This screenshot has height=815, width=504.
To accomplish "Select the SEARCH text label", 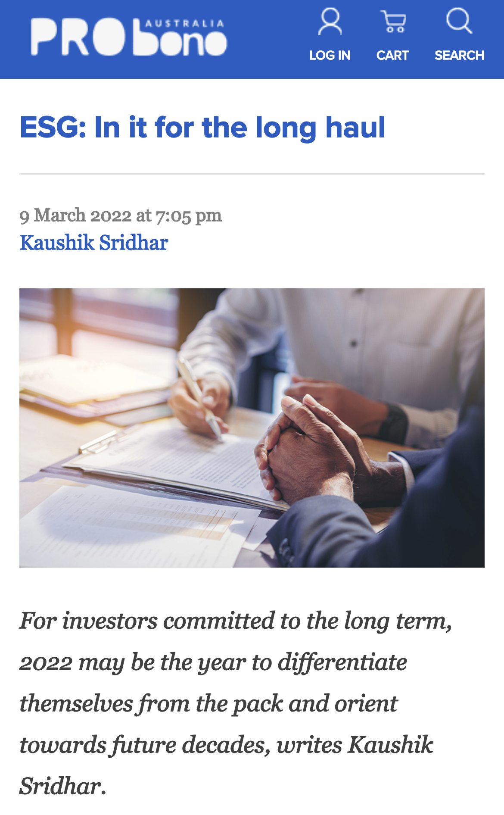I will coord(459,56).
